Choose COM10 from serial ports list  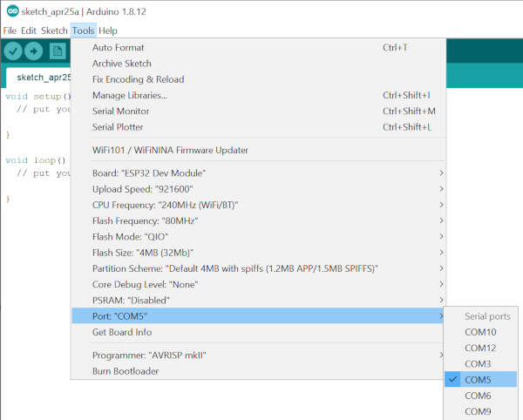point(480,332)
